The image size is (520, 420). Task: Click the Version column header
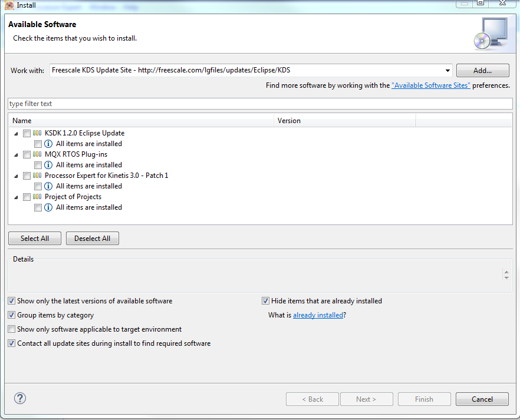(344, 121)
